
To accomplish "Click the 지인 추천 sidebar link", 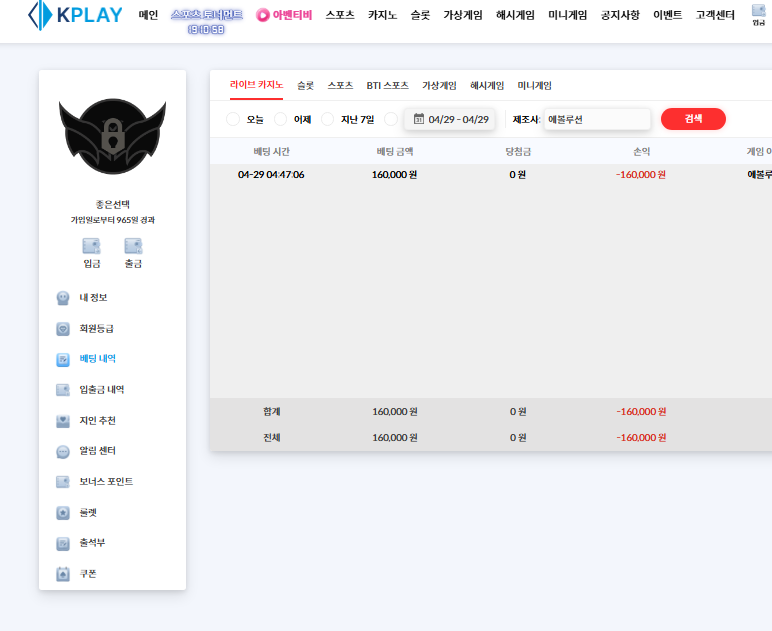I will pos(97,421).
